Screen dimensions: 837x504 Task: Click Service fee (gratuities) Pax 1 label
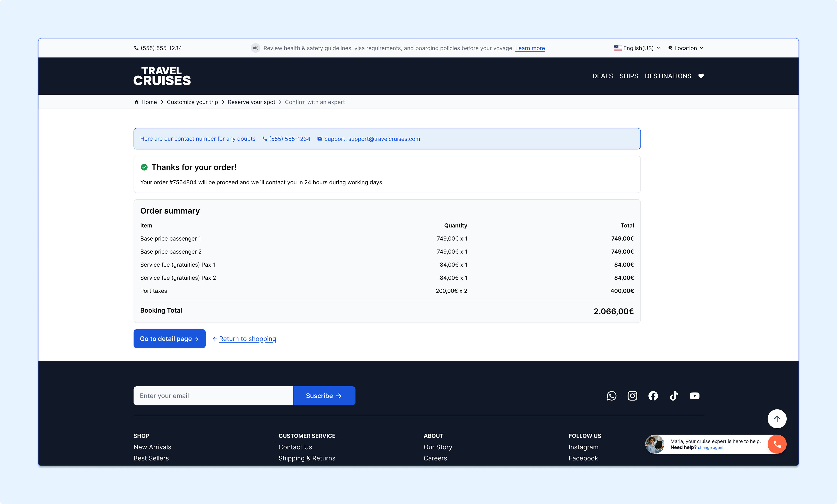tap(178, 265)
